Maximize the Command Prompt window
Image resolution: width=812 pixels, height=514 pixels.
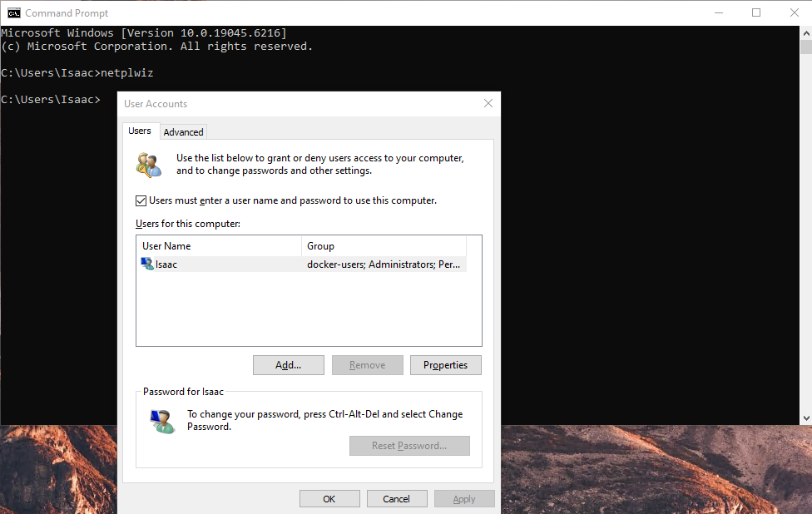click(x=756, y=13)
